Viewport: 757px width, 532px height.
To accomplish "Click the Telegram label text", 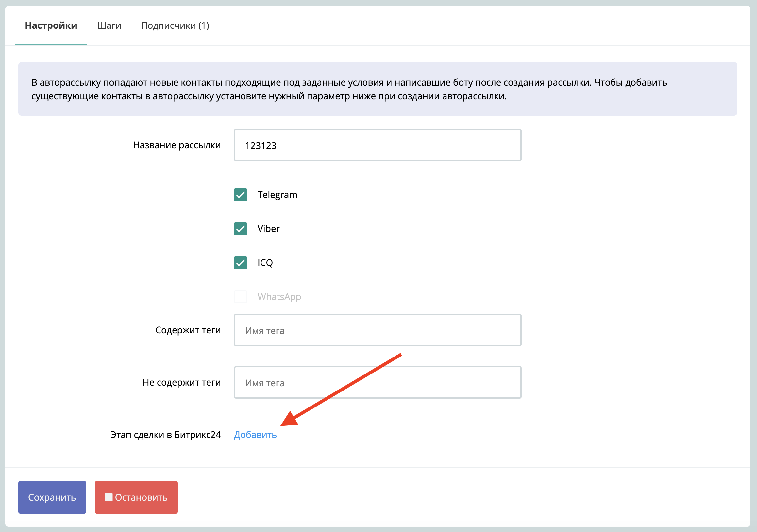I will (x=277, y=195).
